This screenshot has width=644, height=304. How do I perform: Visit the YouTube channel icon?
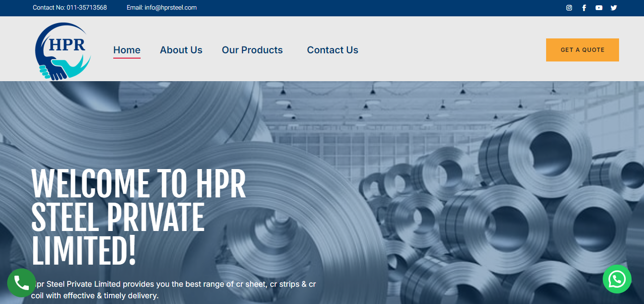(599, 8)
